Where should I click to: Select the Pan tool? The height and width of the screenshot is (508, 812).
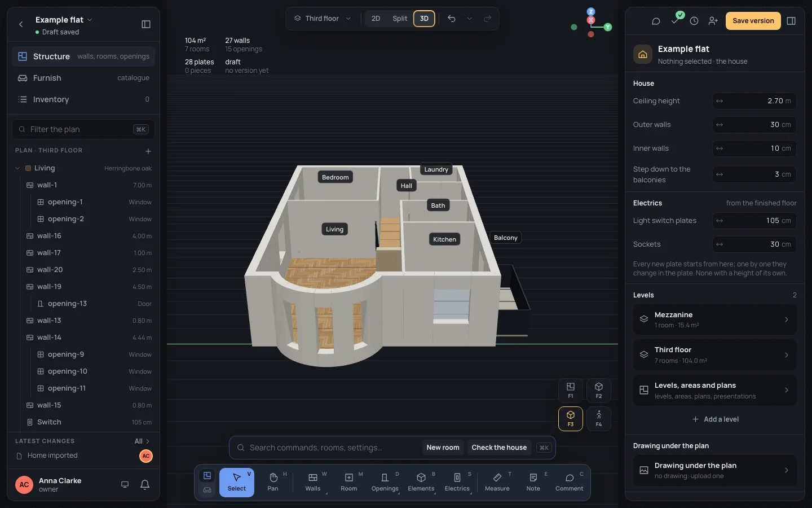[273, 483]
